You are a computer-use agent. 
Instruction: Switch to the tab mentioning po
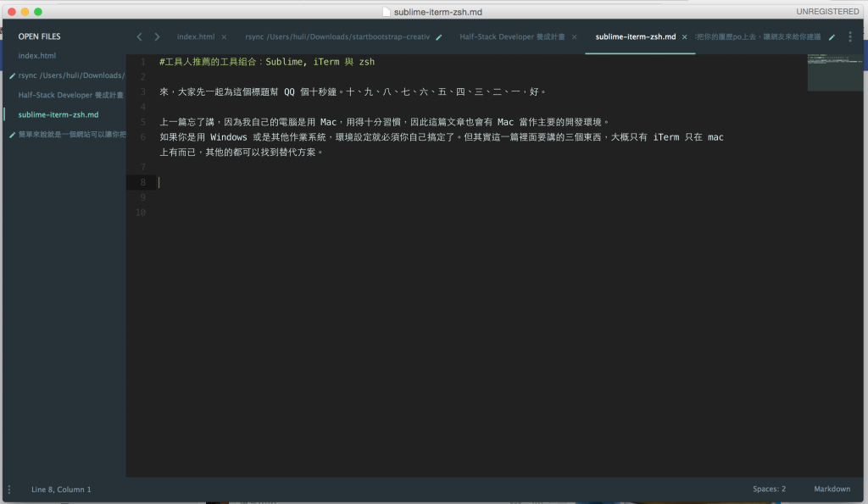(758, 36)
